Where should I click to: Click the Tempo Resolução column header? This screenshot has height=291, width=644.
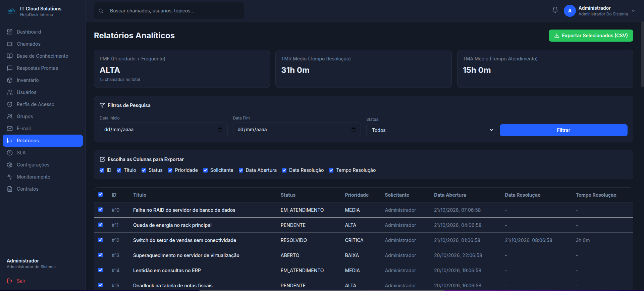pos(596,195)
